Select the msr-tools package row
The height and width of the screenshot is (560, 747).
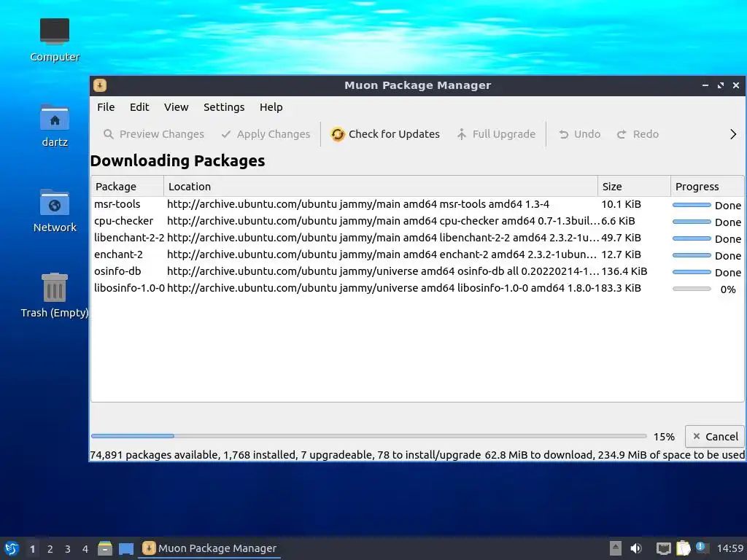click(417, 205)
